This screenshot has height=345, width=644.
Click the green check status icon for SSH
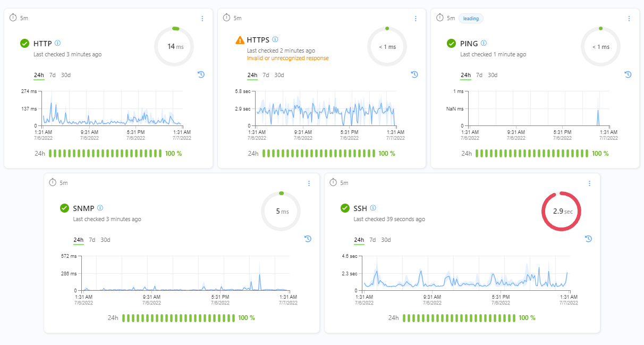345,208
